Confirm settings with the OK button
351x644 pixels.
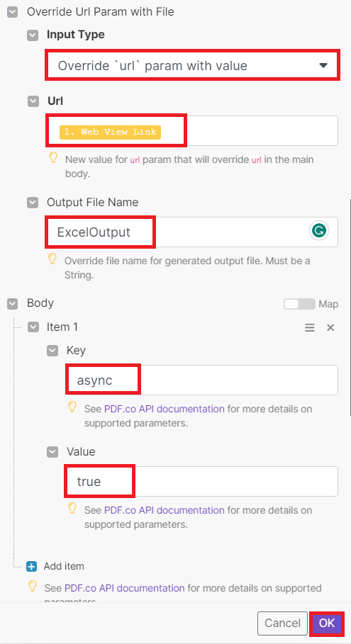(x=327, y=623)
